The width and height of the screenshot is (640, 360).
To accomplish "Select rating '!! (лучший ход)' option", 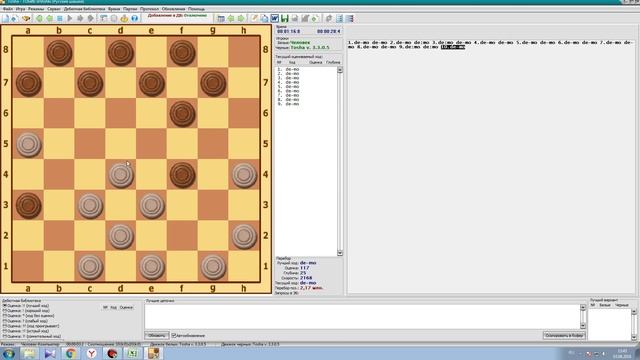I will 27,305.
